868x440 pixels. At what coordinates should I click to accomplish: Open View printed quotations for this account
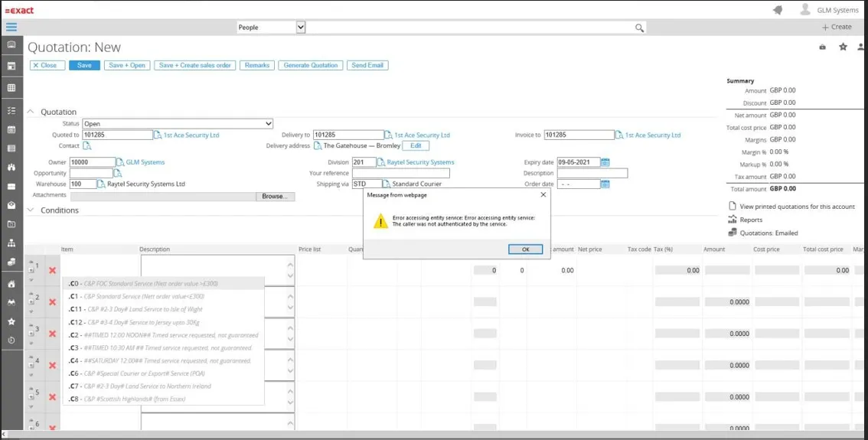tap(796, 207)
